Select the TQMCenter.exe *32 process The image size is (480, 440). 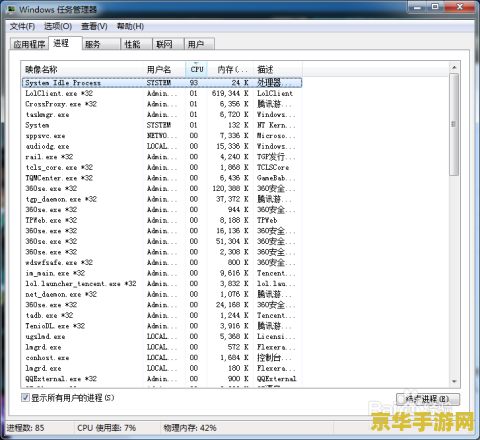[x=162, y=178]
